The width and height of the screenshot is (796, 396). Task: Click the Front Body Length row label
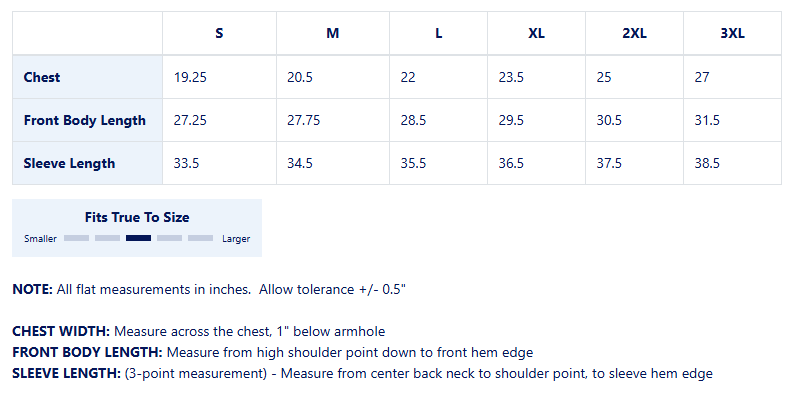click(x=85, y=120)
